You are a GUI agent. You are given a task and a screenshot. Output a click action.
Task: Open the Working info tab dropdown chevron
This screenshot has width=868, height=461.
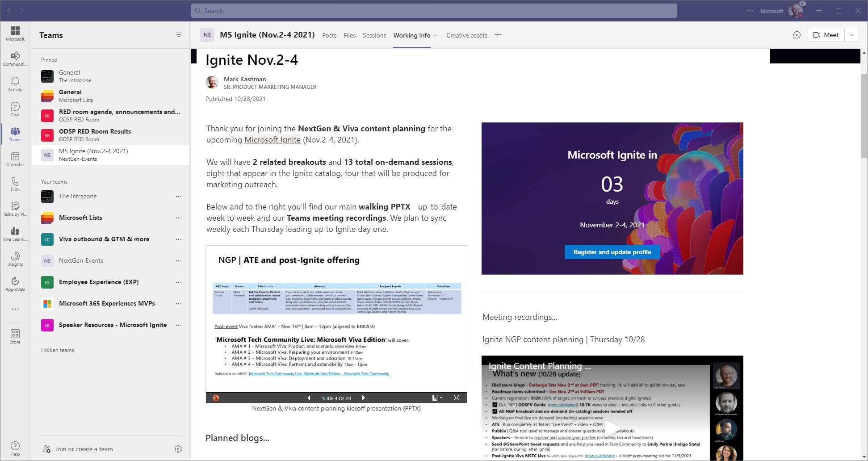pos(435,35)
